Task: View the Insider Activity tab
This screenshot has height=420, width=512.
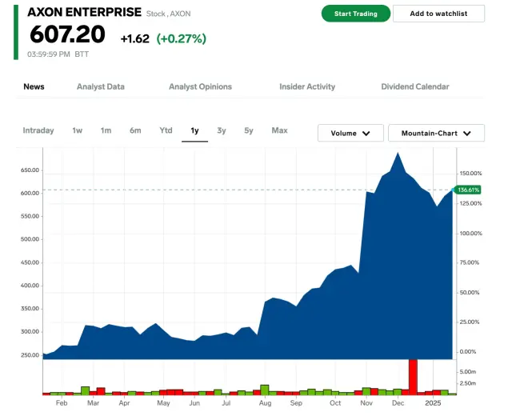Action: coord(307,86)
